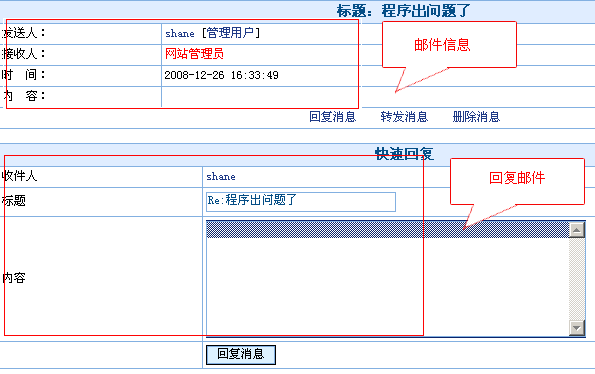The height and width of the screenshot is (374, 595).
Task: Submit with the 回复消息 button
Action: tap(241, 355)
